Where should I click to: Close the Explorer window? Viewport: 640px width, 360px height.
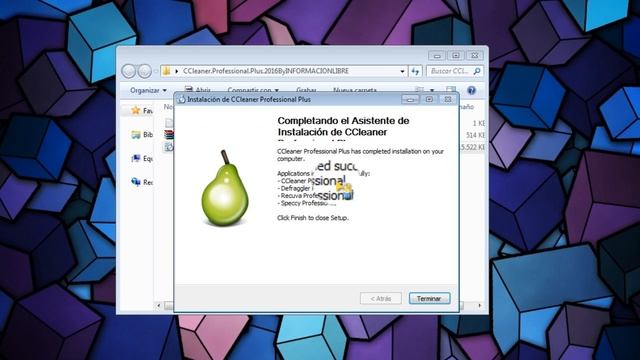pyautogui.click(x=475, y=56)
